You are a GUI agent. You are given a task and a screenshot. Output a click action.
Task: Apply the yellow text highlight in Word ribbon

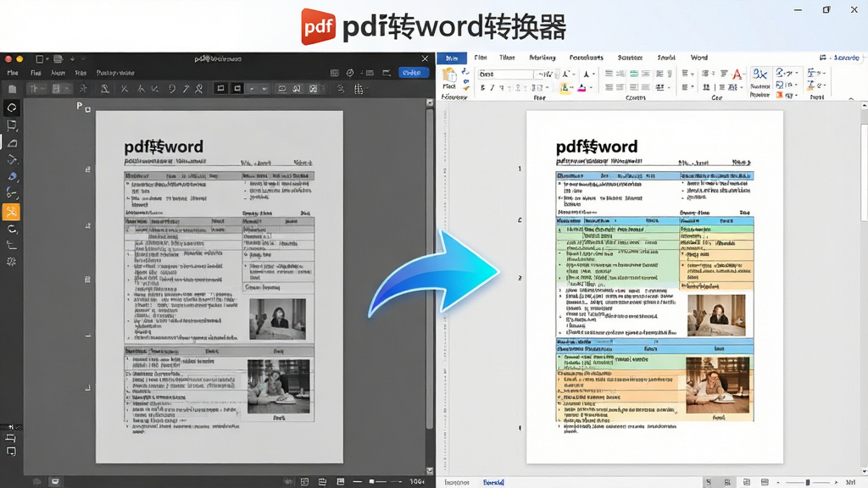click(564, 88)
